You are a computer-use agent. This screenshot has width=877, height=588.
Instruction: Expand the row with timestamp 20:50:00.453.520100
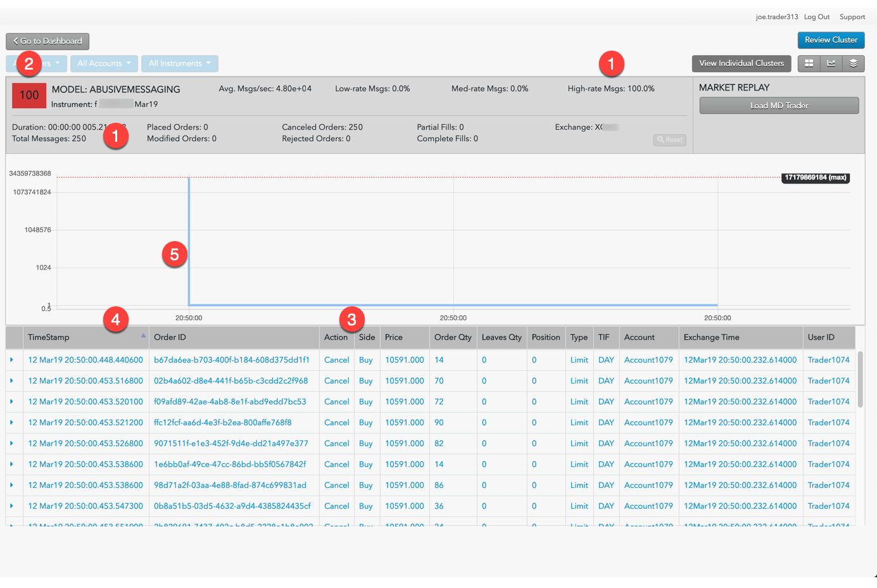[11, 401]
